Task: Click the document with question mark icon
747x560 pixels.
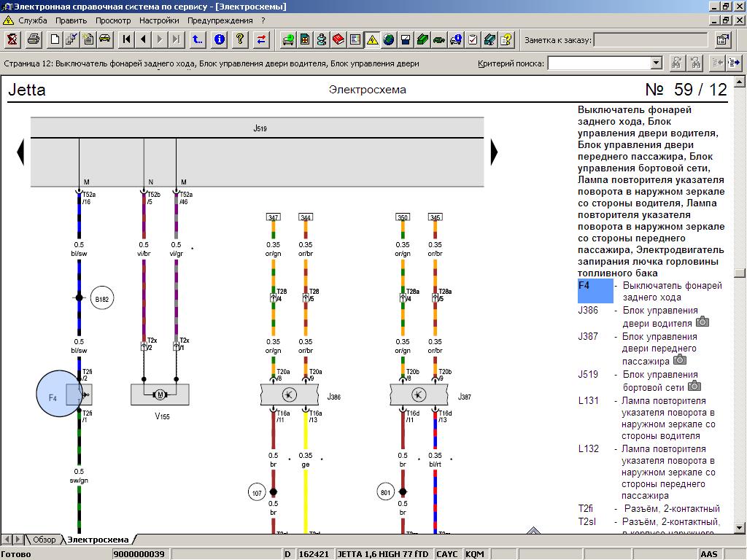Action: tap(506, 39)
